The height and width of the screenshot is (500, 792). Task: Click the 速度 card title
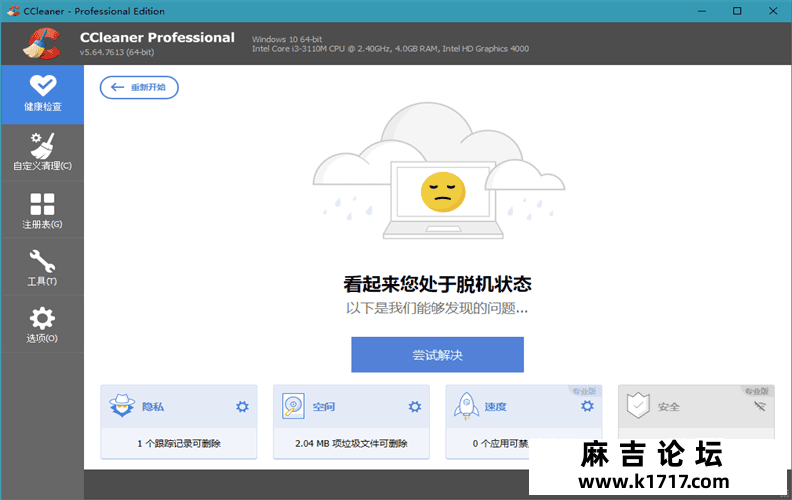496,407
